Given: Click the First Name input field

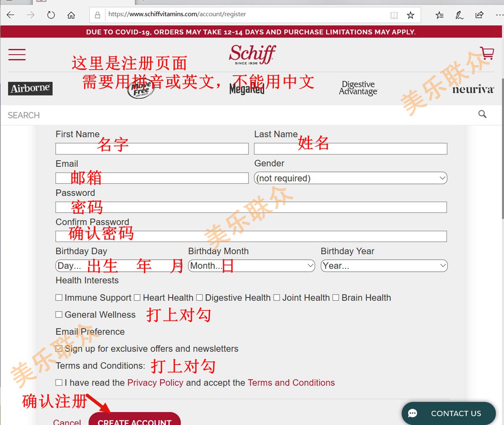Looking at the screenshot, I should tap(152, 149).
